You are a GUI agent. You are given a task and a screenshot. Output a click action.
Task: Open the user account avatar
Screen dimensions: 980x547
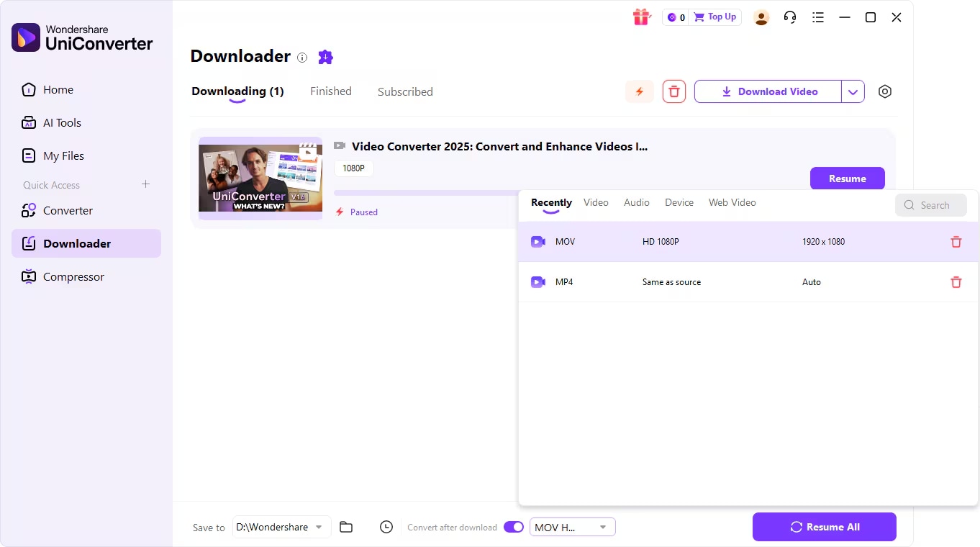(x=761, y=17)
